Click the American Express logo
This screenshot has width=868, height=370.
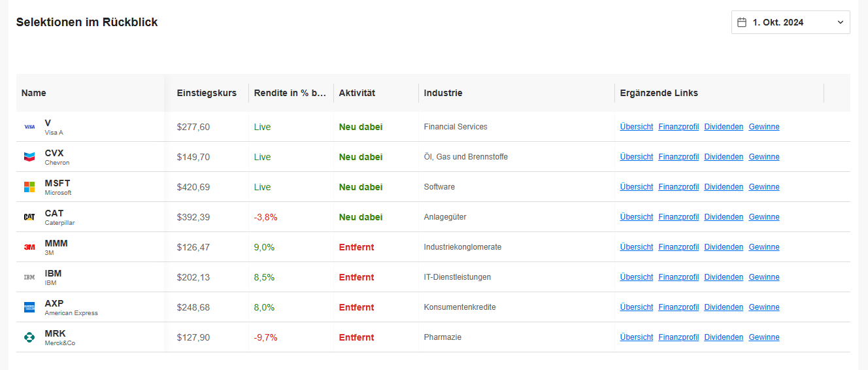tap(29, 307)
